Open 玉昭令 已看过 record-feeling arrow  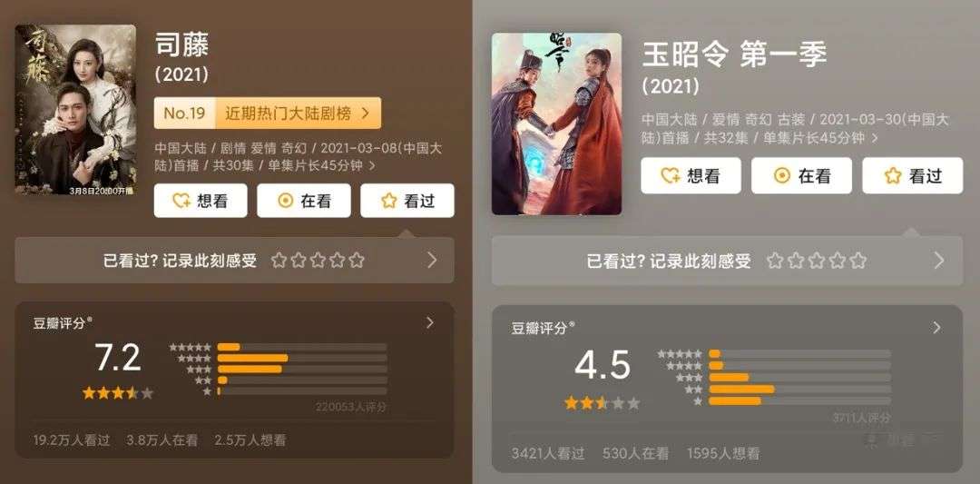[x=939, y=261]
